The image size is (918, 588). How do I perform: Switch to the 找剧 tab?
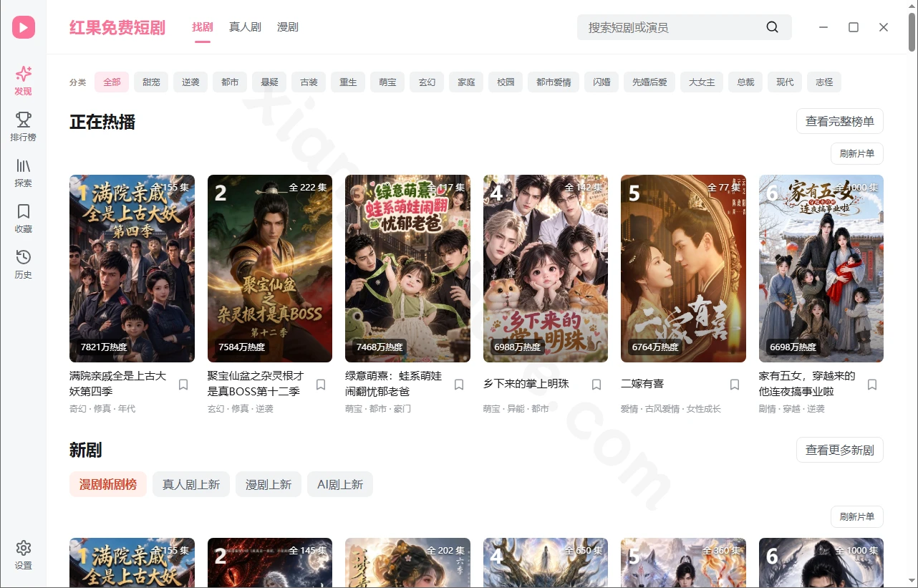[x=203, y=27]
